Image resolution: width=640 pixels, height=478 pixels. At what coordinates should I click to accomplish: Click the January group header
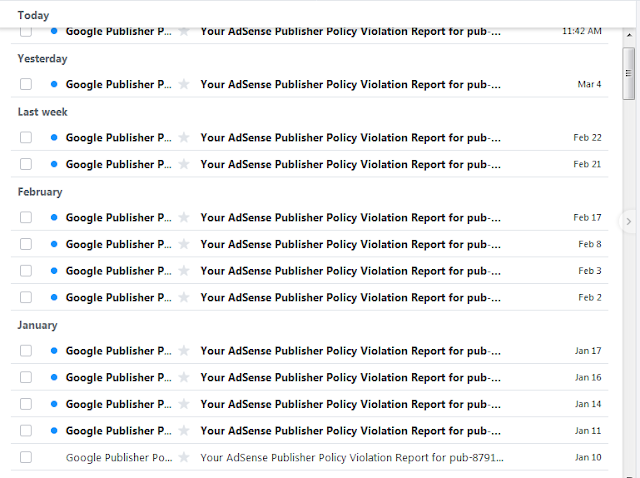pos(37,325)
